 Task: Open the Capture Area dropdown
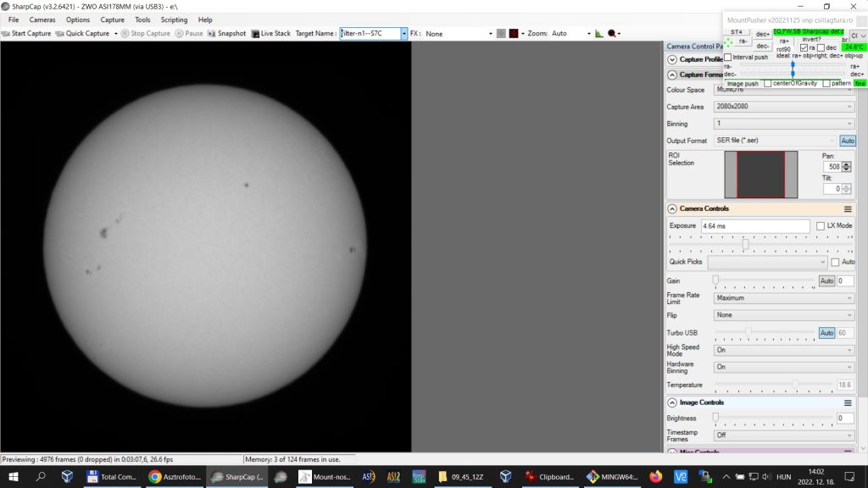point(784,106)
